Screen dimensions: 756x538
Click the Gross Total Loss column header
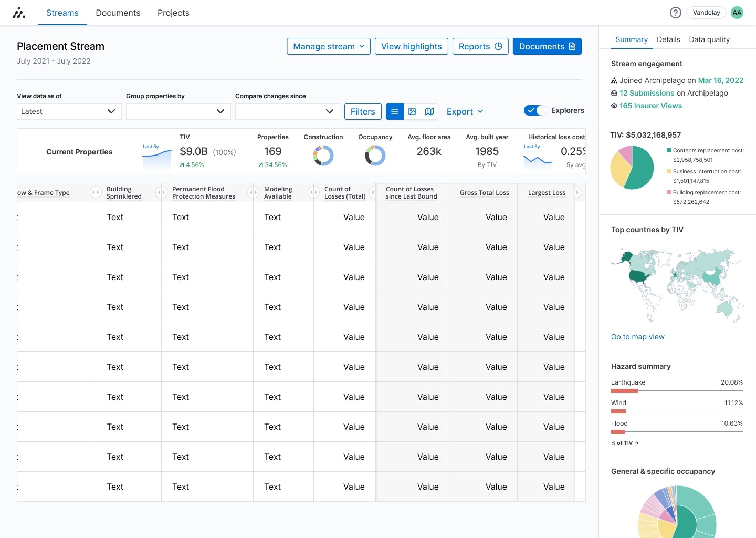[x=485, y=193]
